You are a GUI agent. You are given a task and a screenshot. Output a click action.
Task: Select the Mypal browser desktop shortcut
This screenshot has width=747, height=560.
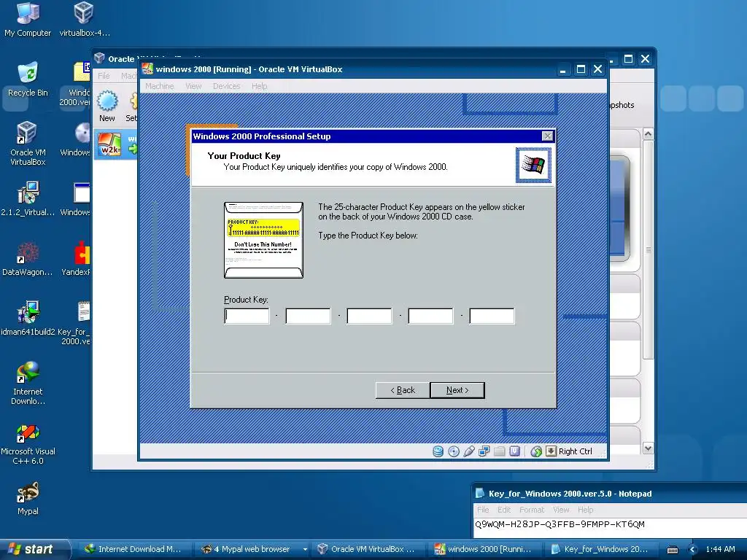28,498
